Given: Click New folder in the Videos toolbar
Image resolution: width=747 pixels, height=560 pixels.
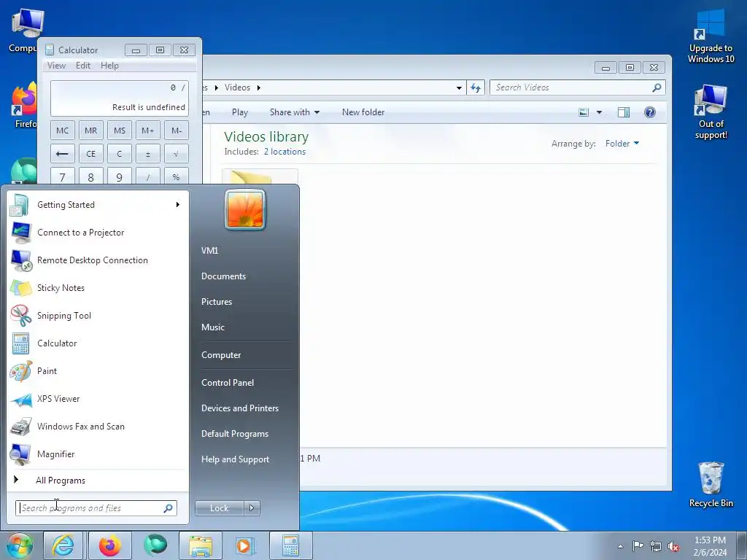Looking at the screenshot, I should coord(363,112).
